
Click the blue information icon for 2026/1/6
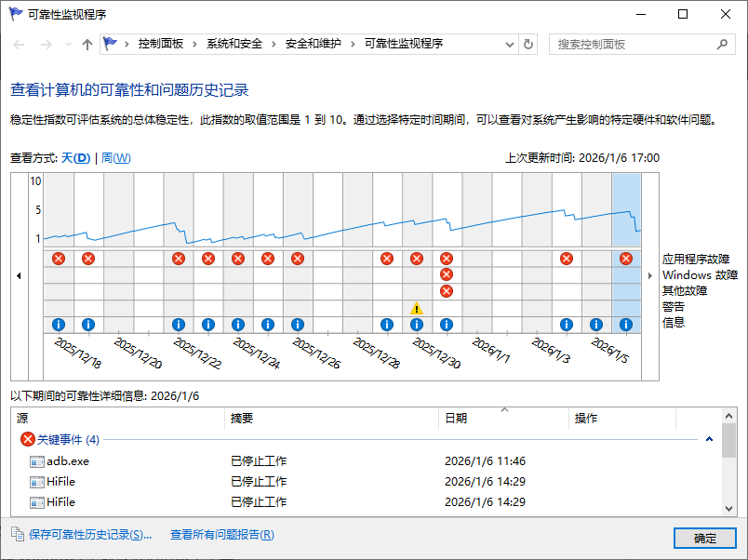point(625,324)
